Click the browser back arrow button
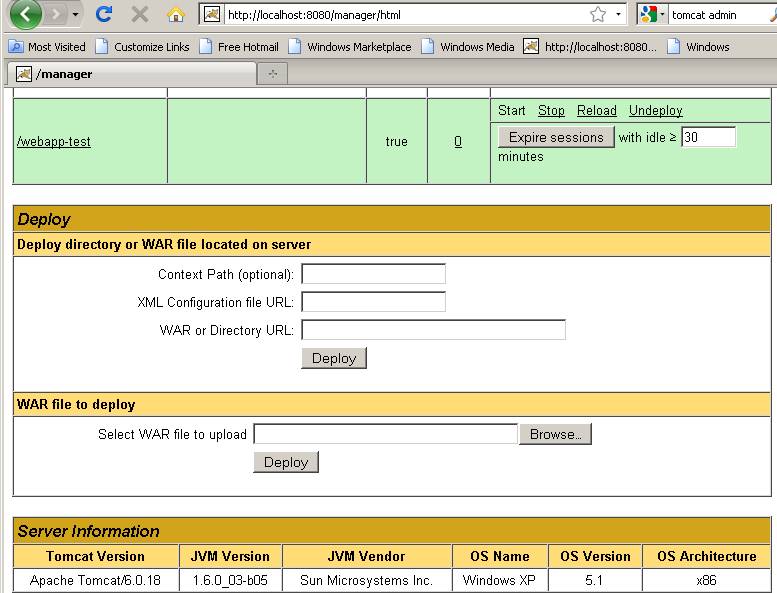This screenshot has width=777, height=593. pos(25,15)
